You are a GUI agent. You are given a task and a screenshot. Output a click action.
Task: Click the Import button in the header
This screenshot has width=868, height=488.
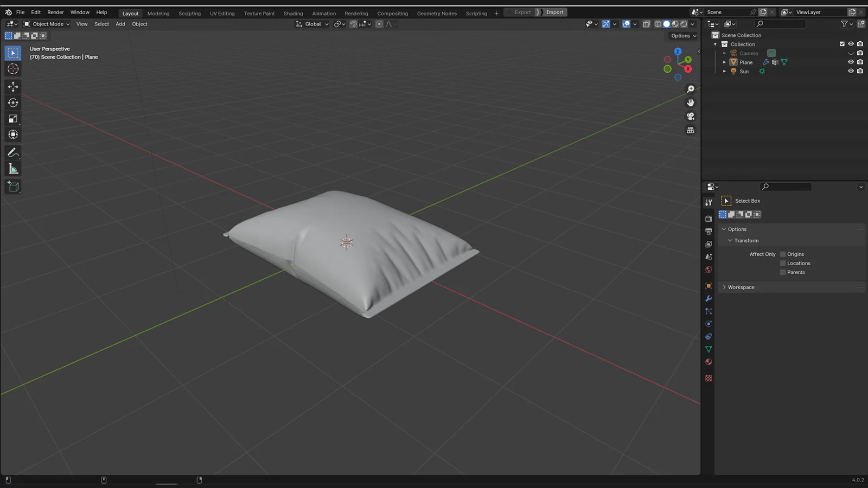tap(555, 12)
